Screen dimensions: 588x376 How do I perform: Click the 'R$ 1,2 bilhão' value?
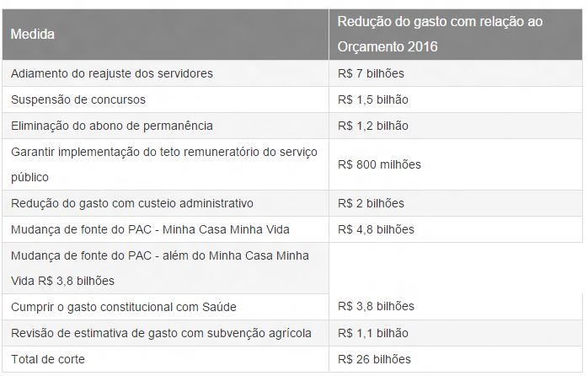tap(372, 126)
